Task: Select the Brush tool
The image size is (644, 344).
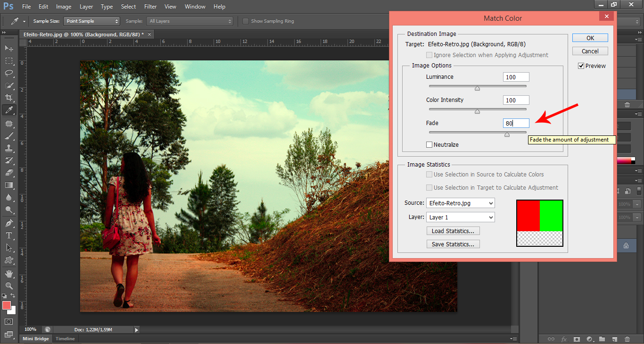Action: [x=9, y=136]
